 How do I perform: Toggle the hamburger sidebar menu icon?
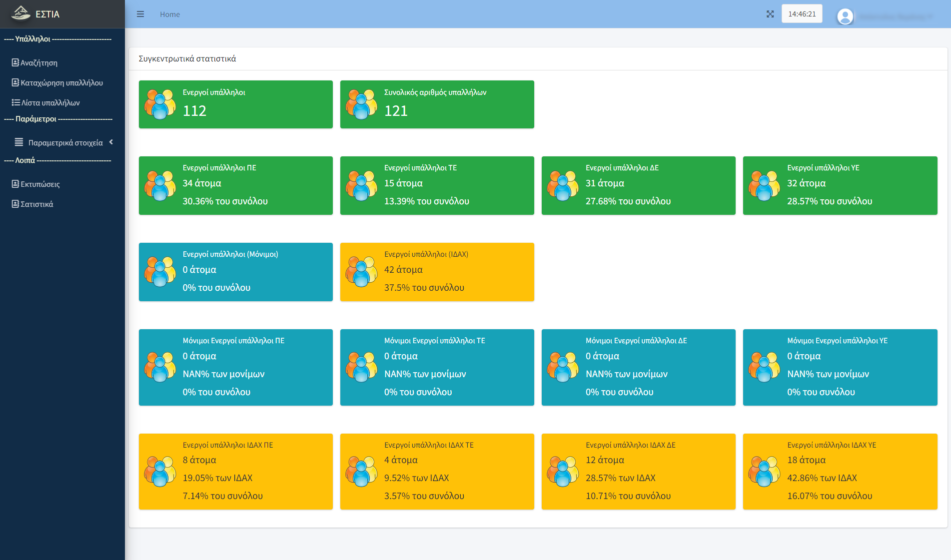(x=140, y=14)
